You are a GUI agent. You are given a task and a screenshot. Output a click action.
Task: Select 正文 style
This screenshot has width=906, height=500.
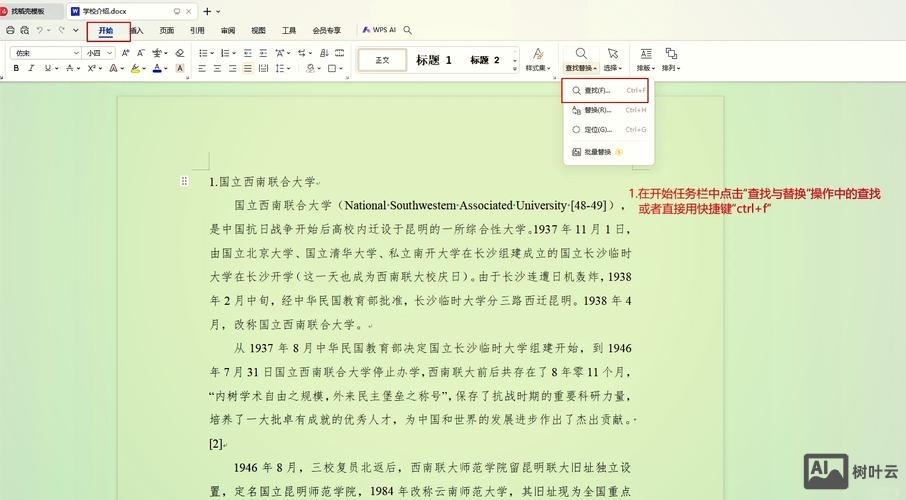click(x=382, y=60)
